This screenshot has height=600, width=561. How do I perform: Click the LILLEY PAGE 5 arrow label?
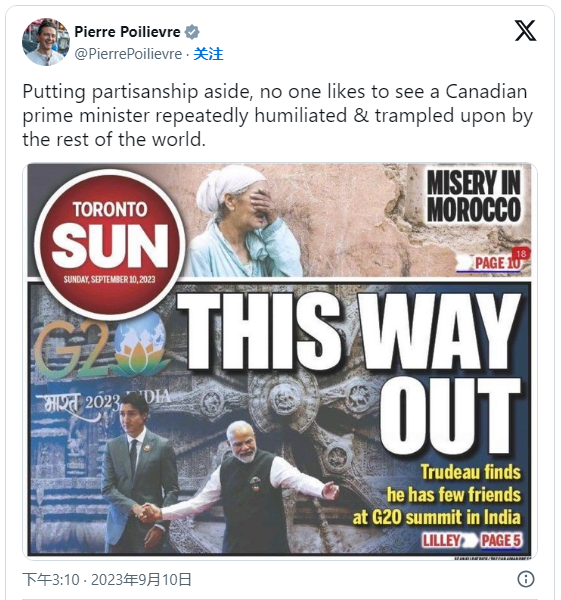(x=471, y=540)
